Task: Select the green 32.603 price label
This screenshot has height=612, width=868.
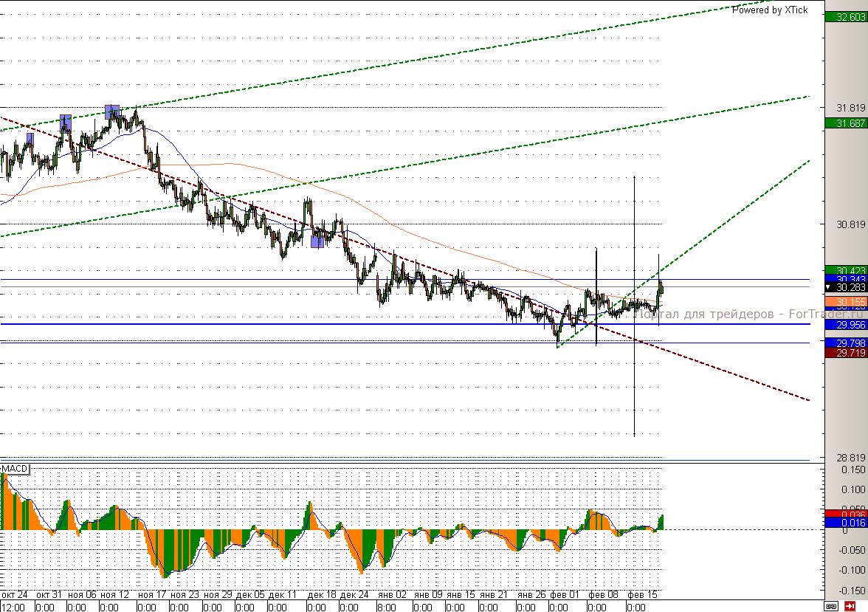Action: [846, 17]
